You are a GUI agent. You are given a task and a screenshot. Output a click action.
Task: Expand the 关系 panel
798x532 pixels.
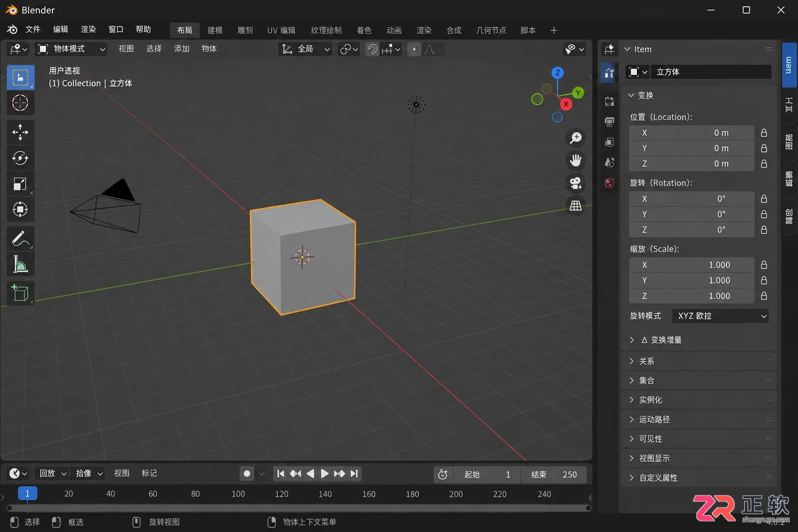pyautogui.click(x=700, y=361)
